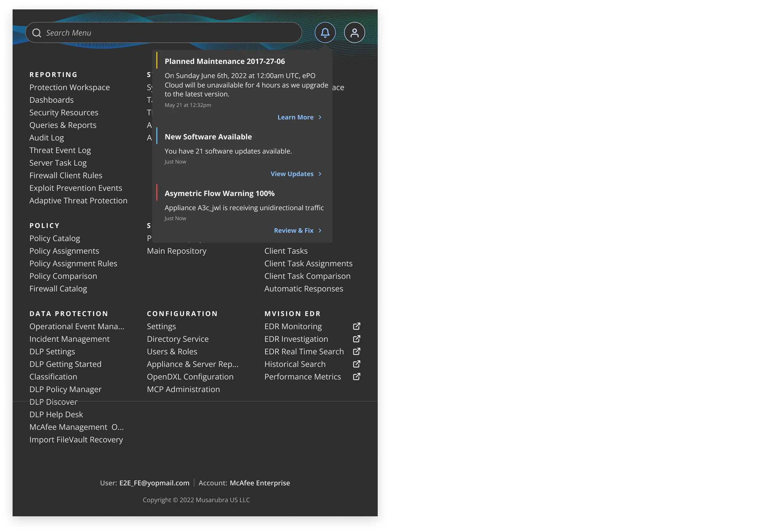Open the Threat Event Log
This screenshot has width=768, height=532.
(x=60, y=150)
